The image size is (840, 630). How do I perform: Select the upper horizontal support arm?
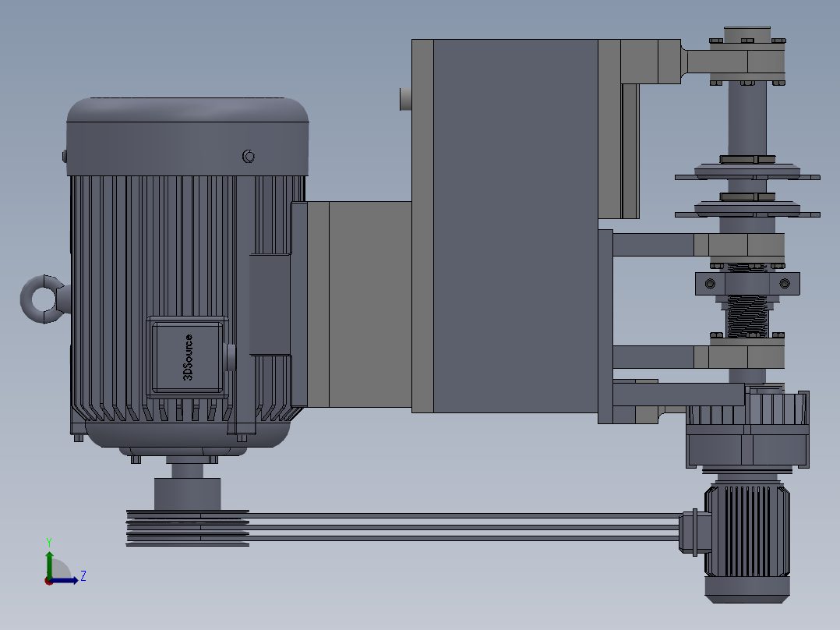tap(653, 245)
